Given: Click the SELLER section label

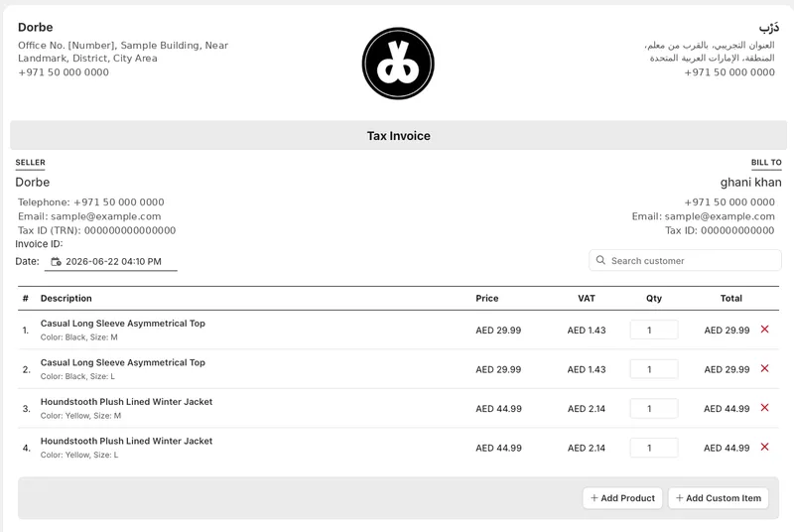Looking at the screenshot, I should click(31, 163).
